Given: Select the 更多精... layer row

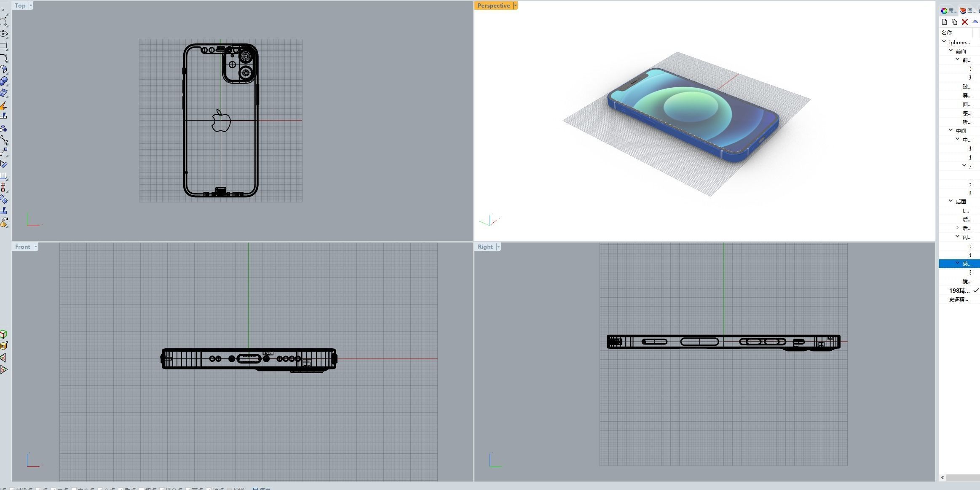Looking at the screenshot, I should pos(960,299).
